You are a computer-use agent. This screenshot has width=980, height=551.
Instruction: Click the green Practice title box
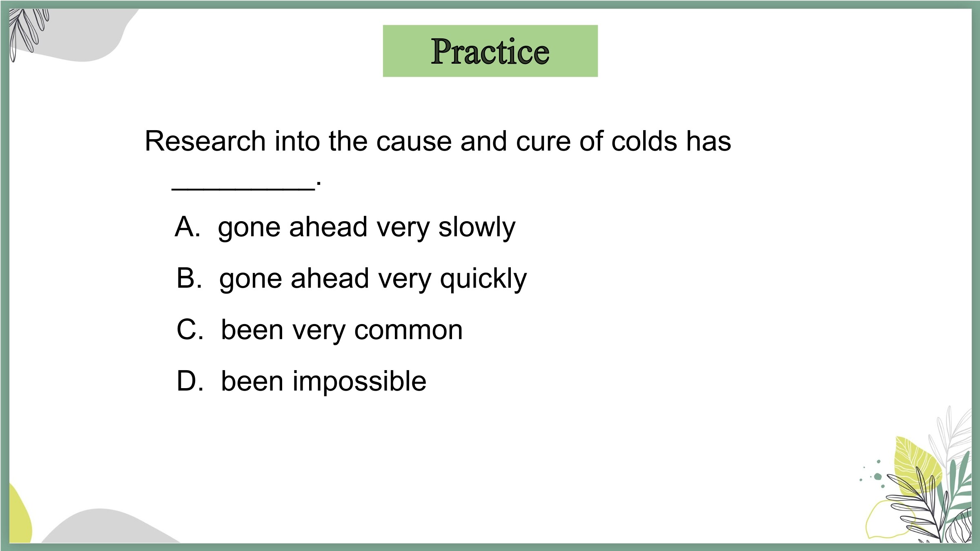pyautogui.click(x=490, y=51)
